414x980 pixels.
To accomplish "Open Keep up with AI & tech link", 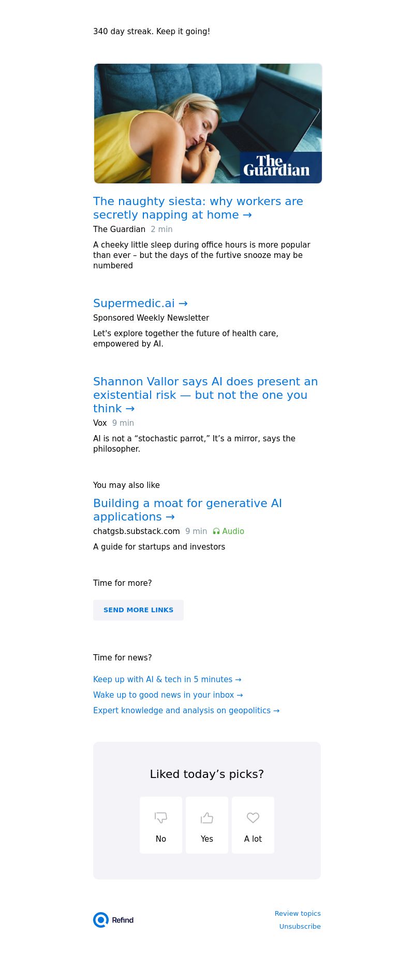I will point(167,680).
